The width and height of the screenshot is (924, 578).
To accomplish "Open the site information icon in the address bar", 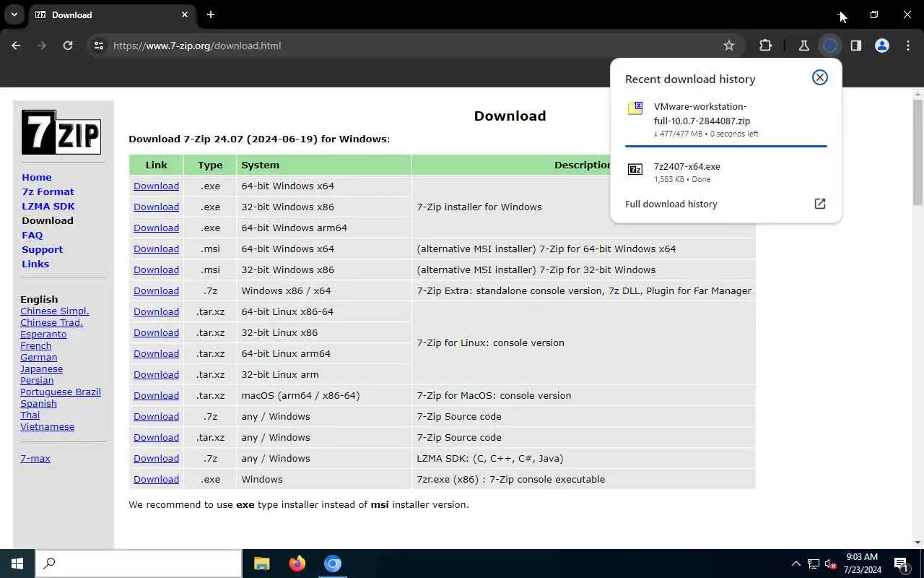I will click(x=99, y=46).
